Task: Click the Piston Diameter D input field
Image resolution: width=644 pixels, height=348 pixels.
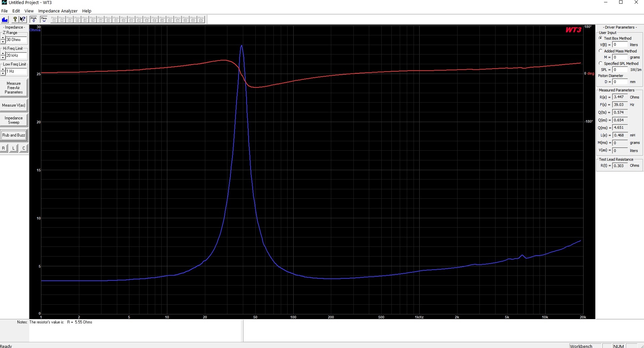Action: (x=620, y=82)
